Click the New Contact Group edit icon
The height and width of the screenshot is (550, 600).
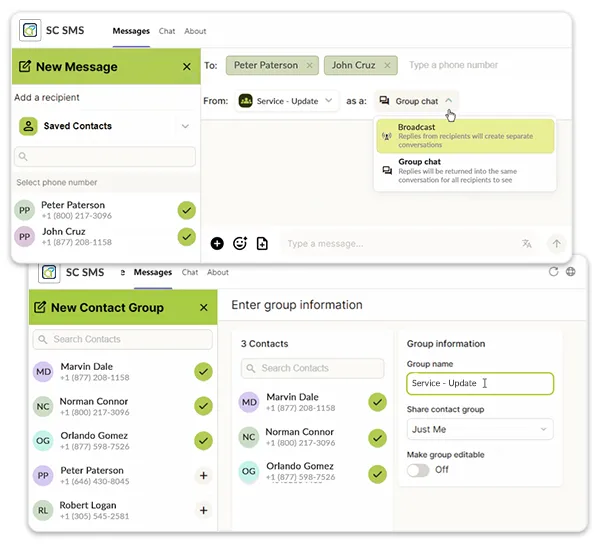(40, 307)
